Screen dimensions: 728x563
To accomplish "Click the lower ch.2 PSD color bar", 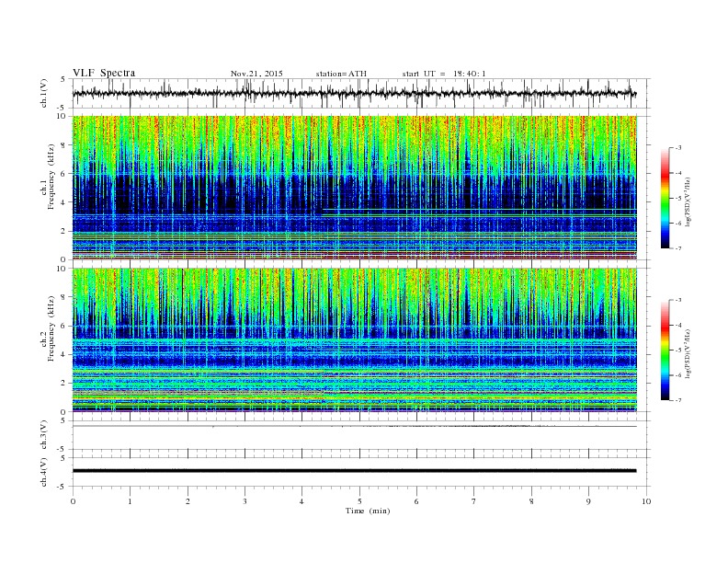I will [x=665, y=350].
